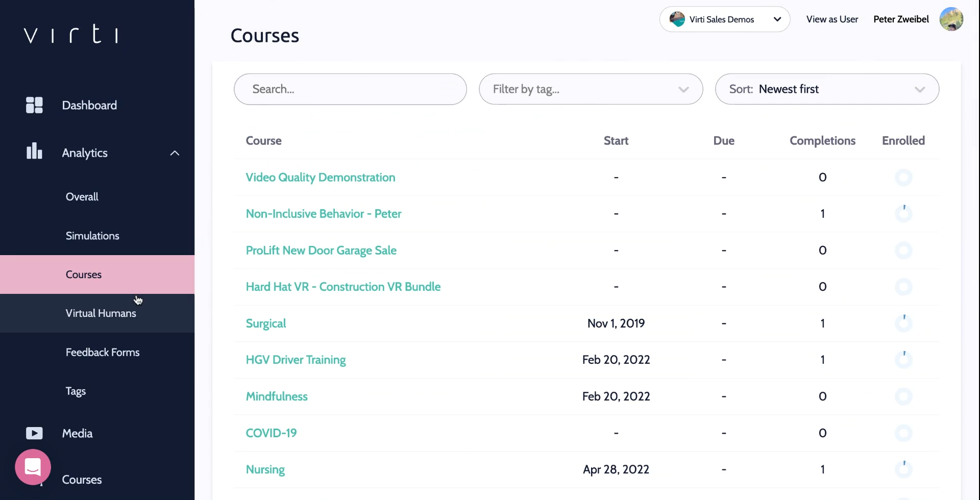Collapse the Analytics menu chevron
980x500 pixels.
pyautogui.click(x=175, y=153)
